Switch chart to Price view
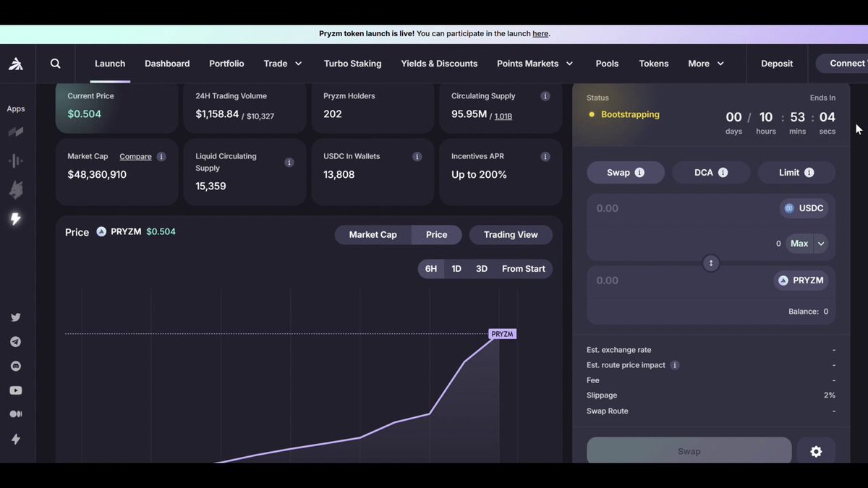The height and width of the screenshot is (488, 868). point(437,235)
